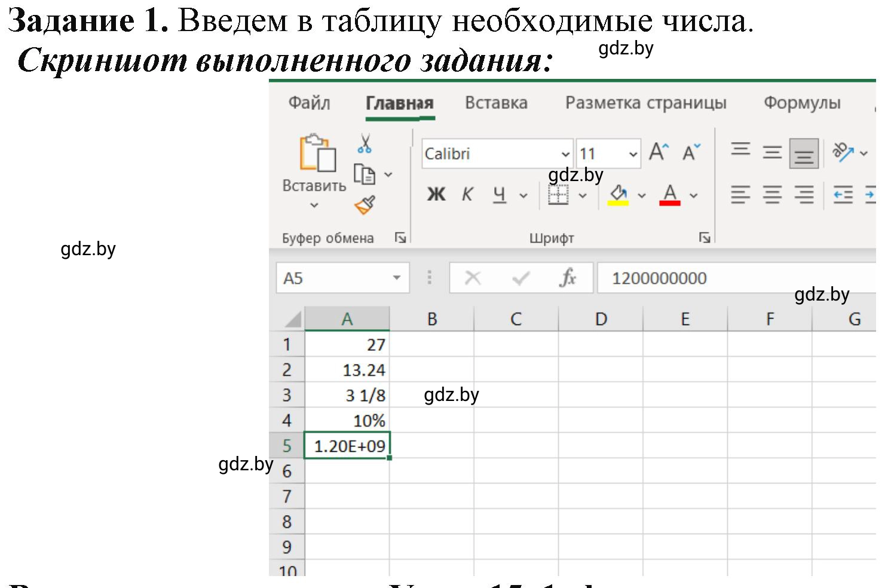Open copy options dropdown arrow
The height and width of the screenshot is (588, 894).
click(x=388, y=174)
